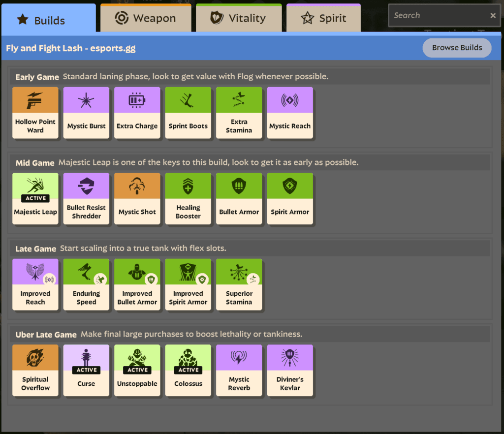Image resolution: width=504 pixels, height=434 pixels.
Task: Select the Healing Booster item
Action: coord(188,198)
